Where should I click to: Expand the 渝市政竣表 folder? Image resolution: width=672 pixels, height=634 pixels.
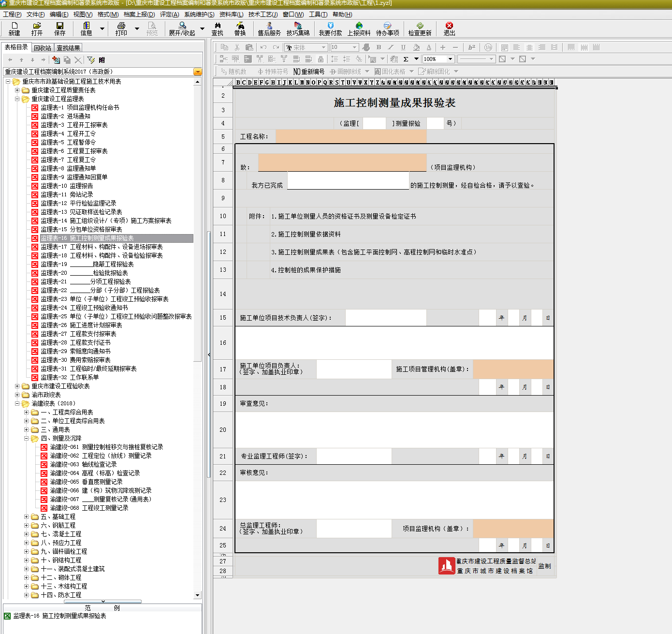(x=17, y=395)
